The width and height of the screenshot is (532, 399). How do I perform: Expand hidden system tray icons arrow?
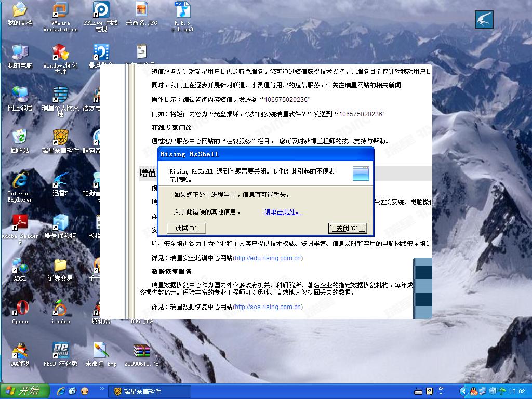tap(463, 392)
